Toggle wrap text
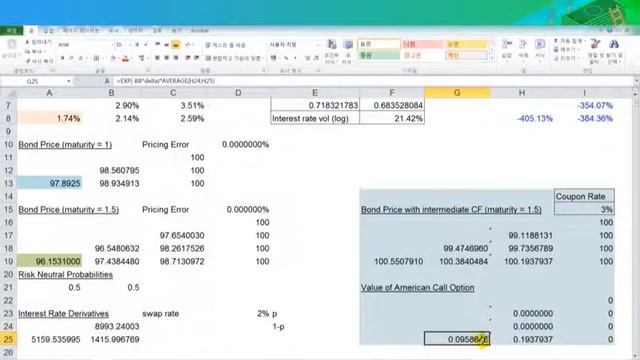The image size is (640, 360). point(225,44)
